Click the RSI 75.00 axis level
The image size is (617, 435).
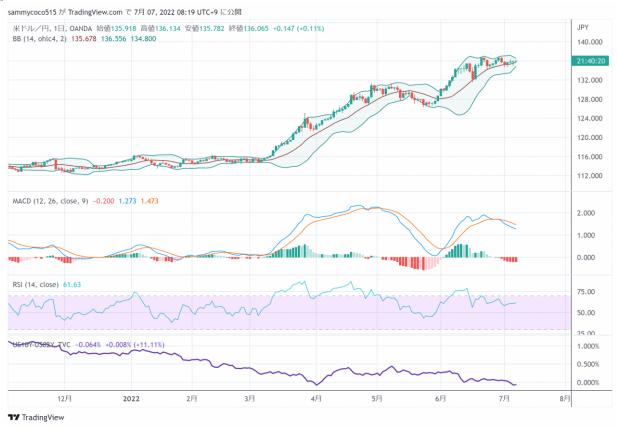click(588, 293)
